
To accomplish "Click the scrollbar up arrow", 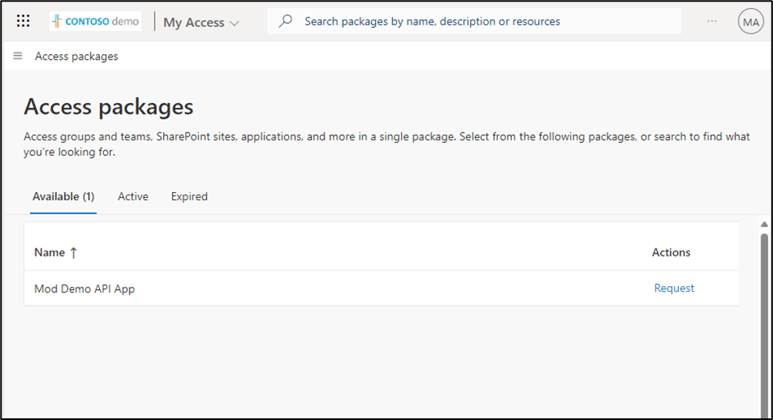I will point(764,225).
